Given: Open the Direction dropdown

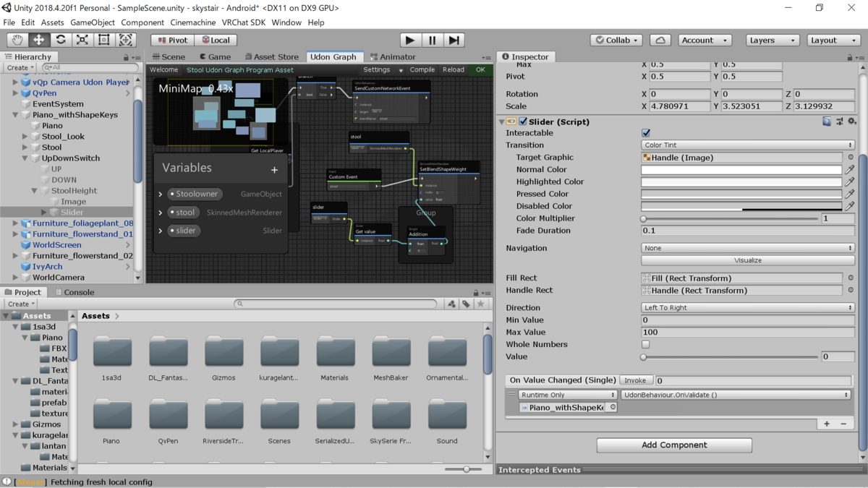Looking at the screenshot, I should [x=748, y=307].
